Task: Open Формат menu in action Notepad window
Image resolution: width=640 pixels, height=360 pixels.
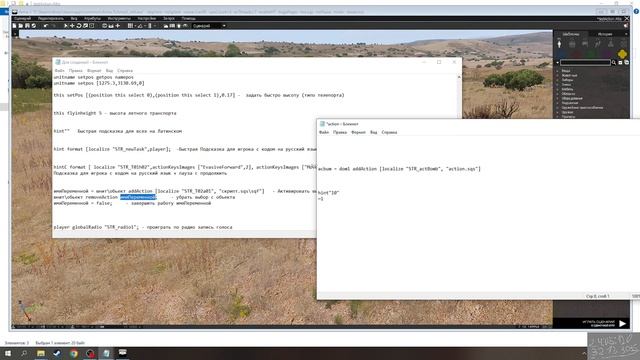Action: (x=358, y=132)
